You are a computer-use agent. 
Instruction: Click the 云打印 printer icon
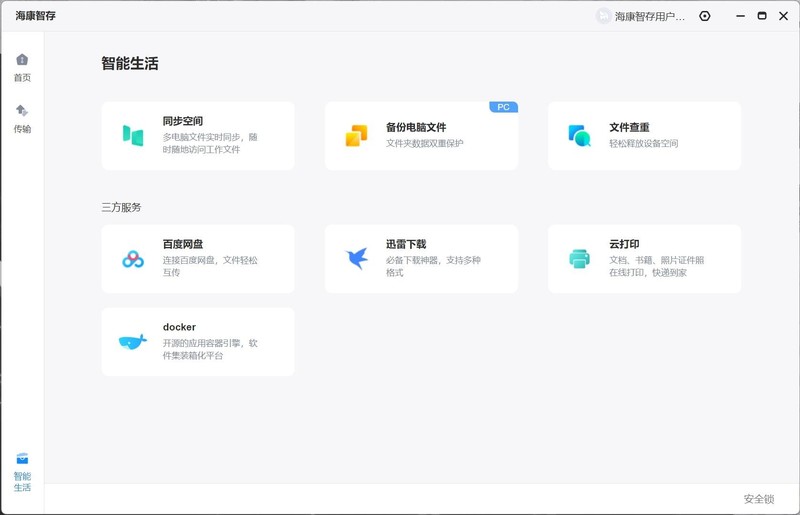(x=580, y=259)
